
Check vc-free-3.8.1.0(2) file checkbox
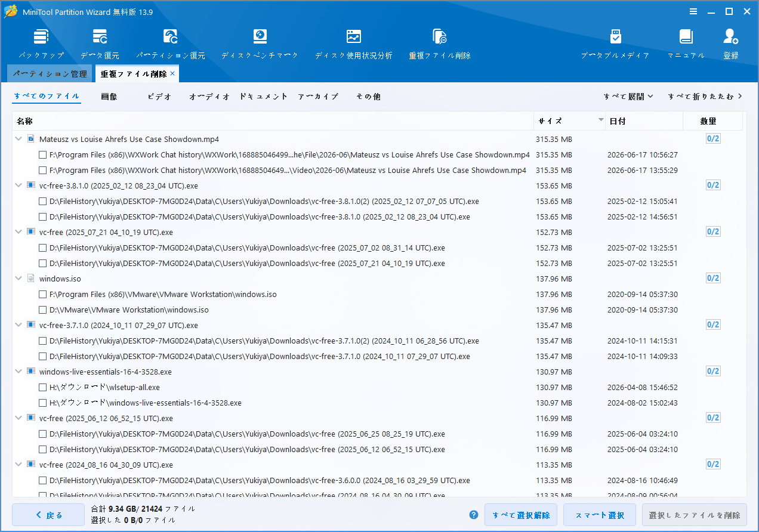coord(42,201)
